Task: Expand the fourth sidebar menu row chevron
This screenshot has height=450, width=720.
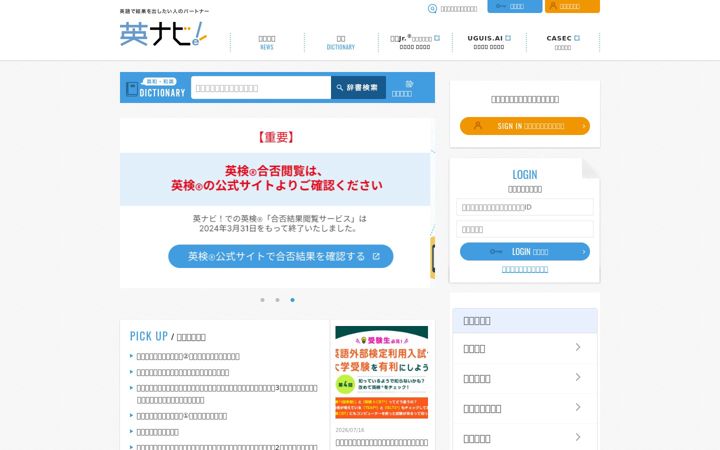Action: point(578,437)
